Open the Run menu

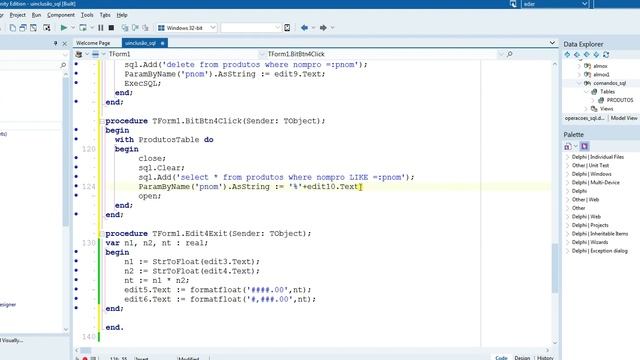point(36,15)
